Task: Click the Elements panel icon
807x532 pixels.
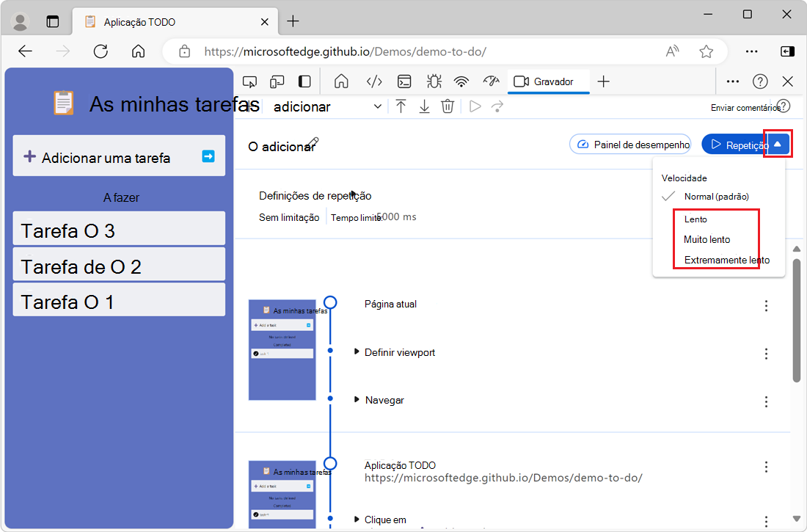Action: tap(374, 81)
